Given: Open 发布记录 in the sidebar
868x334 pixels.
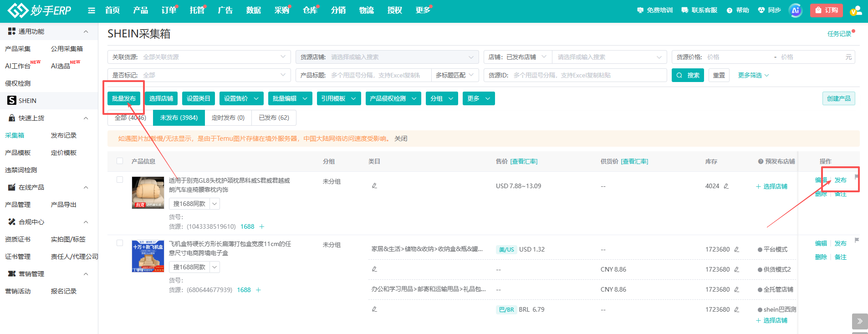Looking at the screenshot, I should pyautogui.click(x=64, y=135).
